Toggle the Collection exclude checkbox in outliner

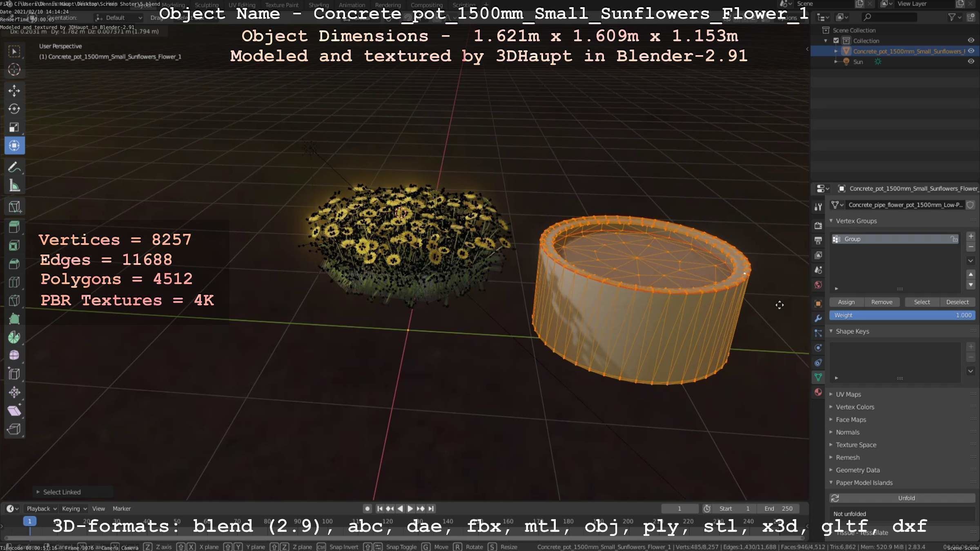[x=836, y=40]
